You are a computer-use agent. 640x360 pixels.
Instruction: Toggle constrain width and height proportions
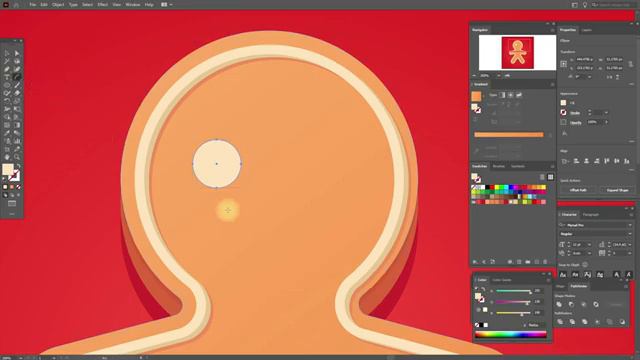pos(631,64)
